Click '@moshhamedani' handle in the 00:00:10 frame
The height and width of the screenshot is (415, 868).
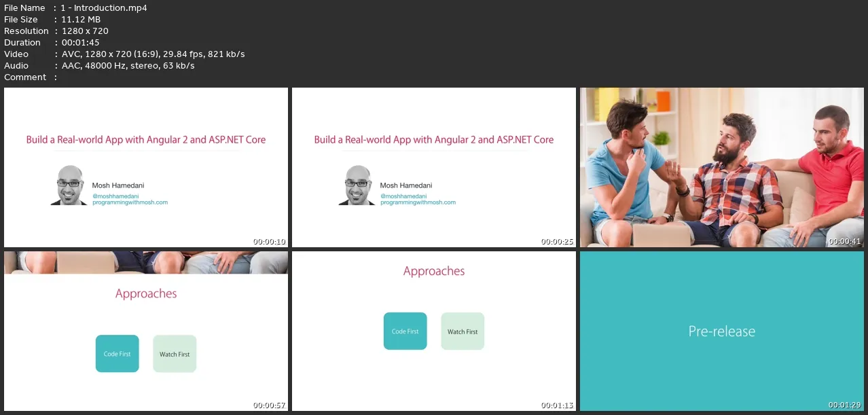point(115,196)
